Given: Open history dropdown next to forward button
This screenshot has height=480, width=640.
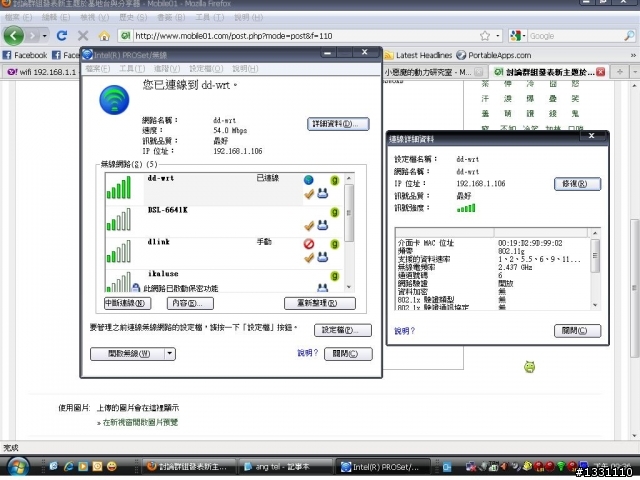Looking at the screenshot, I should coord(44,36).
